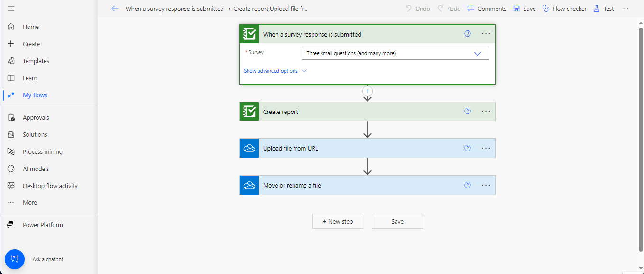644x274 pixels.
Task: Click the New step button
Action: pyautogui.click(x=337, y=221)
